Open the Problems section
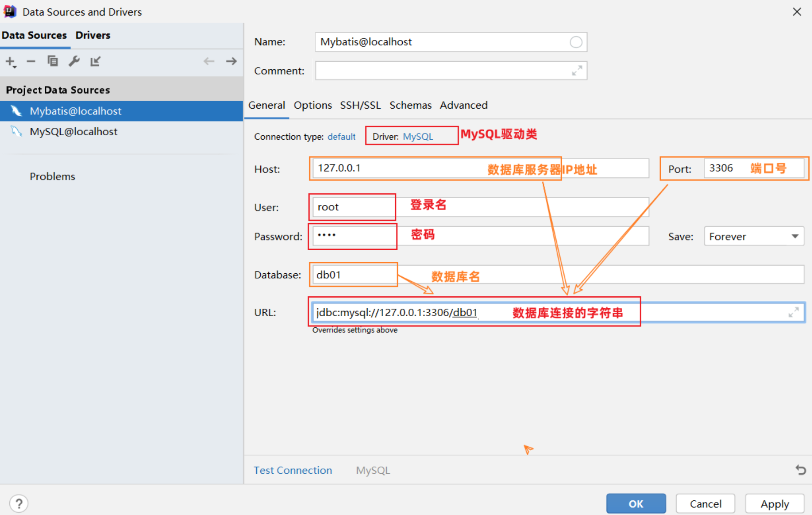The height and width of the screenshot is (515, 812). point(52,176)
